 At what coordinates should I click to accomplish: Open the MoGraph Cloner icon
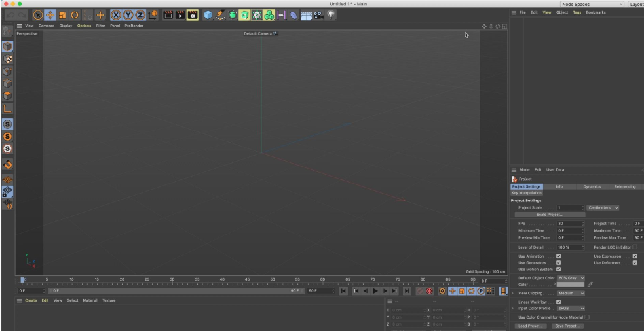[269, 15]
